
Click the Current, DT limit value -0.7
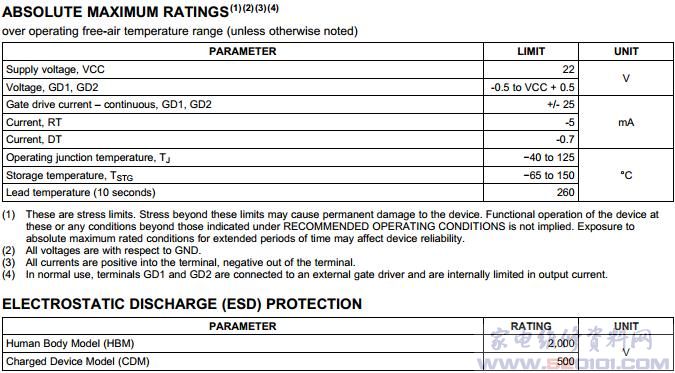pyautogui.click(x=564, y=140)
